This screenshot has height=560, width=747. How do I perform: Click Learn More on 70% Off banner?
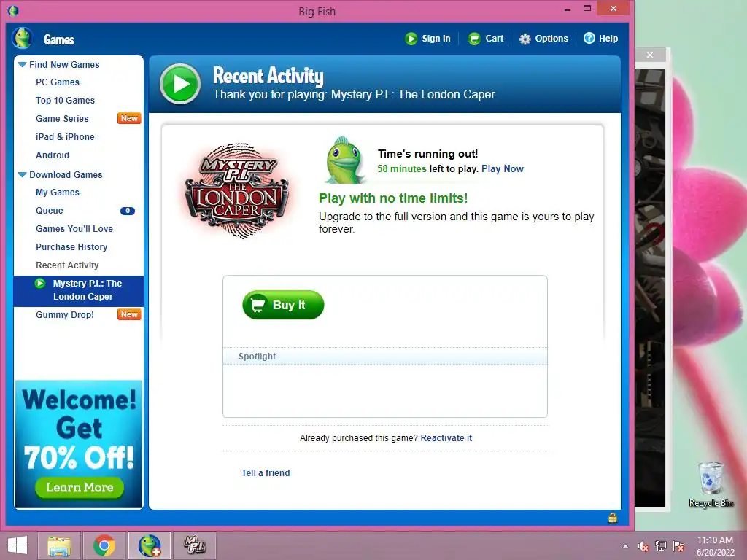[80, 488]
